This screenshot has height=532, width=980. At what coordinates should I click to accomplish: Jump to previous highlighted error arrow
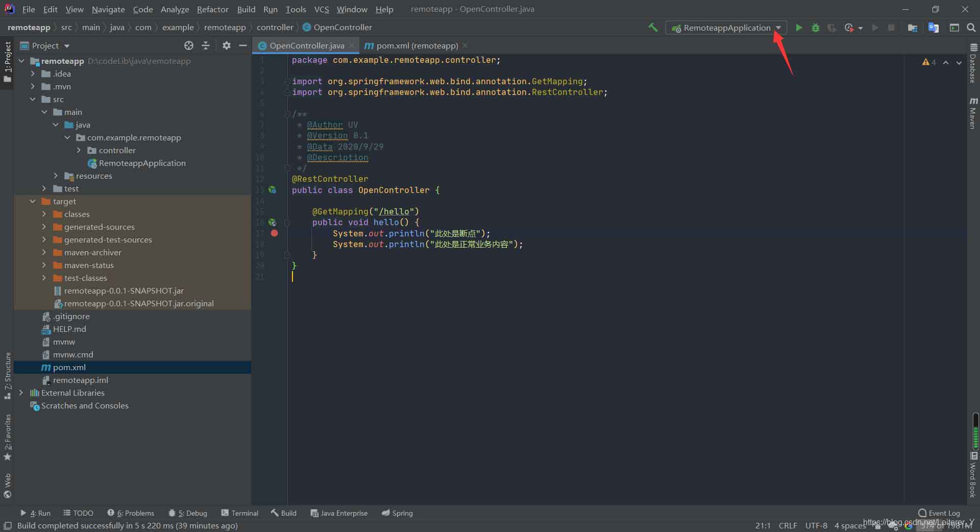pyautogui.click(x=946, y=62)
